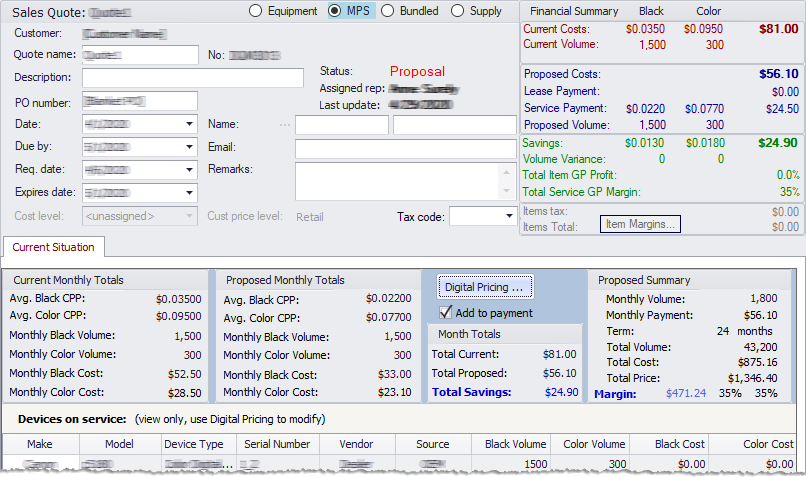
Task: Click the Proposed Costs total $56.10
Action: pyautogui.click(x=779, y=74)
